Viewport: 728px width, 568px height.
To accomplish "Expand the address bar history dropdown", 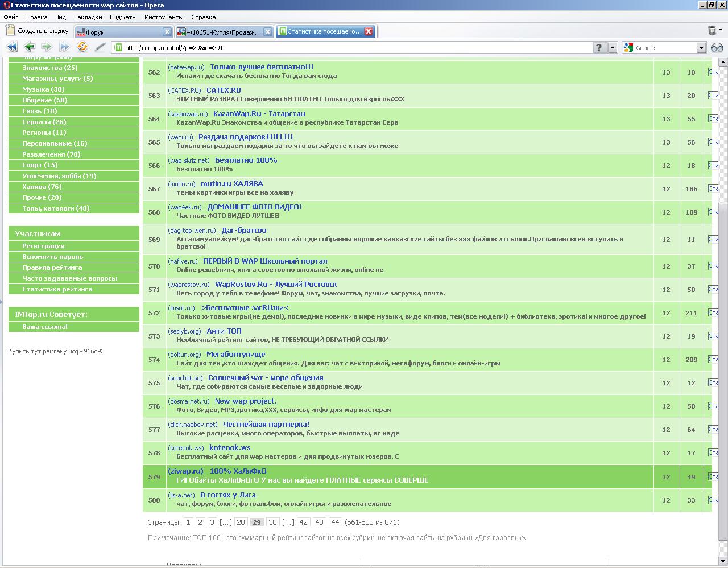I will 613,48.
